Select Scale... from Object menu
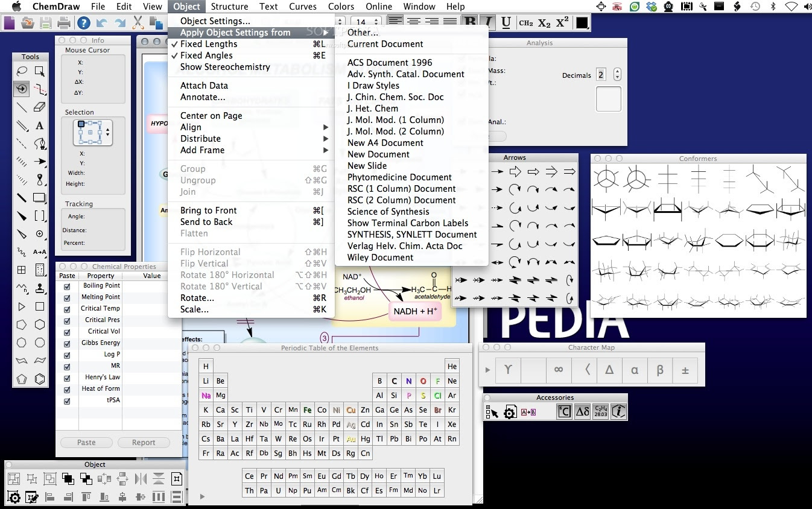The image size is (812, 509). point(251,309)
